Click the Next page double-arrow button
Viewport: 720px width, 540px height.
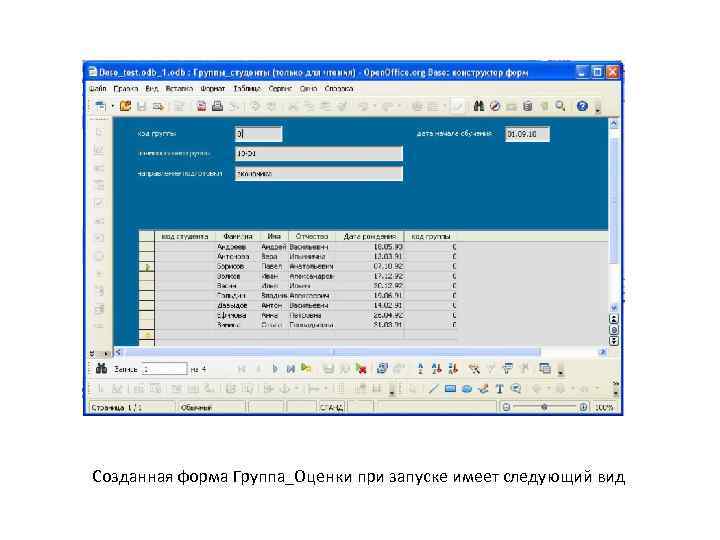tap(613, 341)
